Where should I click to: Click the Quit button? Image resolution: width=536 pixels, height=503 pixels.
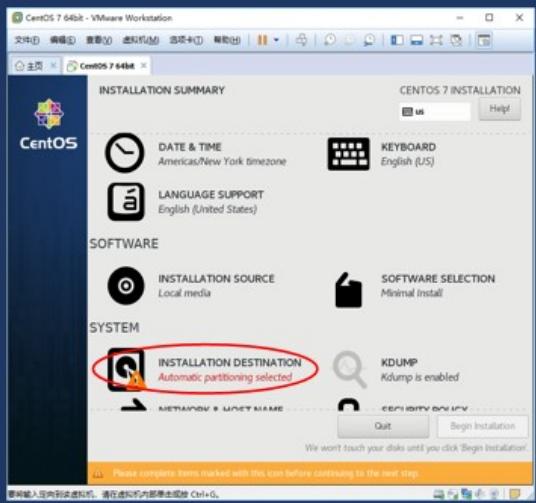(383, 426)
